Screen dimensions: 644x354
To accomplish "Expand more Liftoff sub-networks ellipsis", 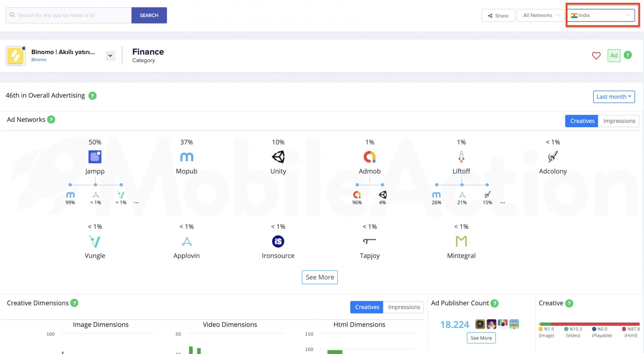I will coord(503,202).
